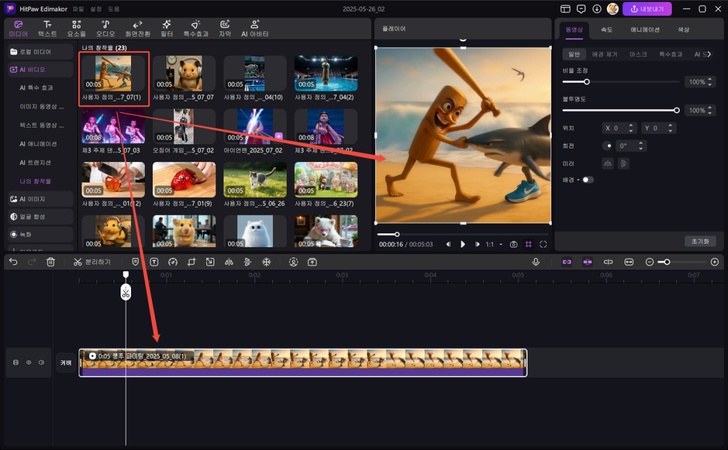
Task: Open the user profile avatar
Action: (x=613, y=9)
